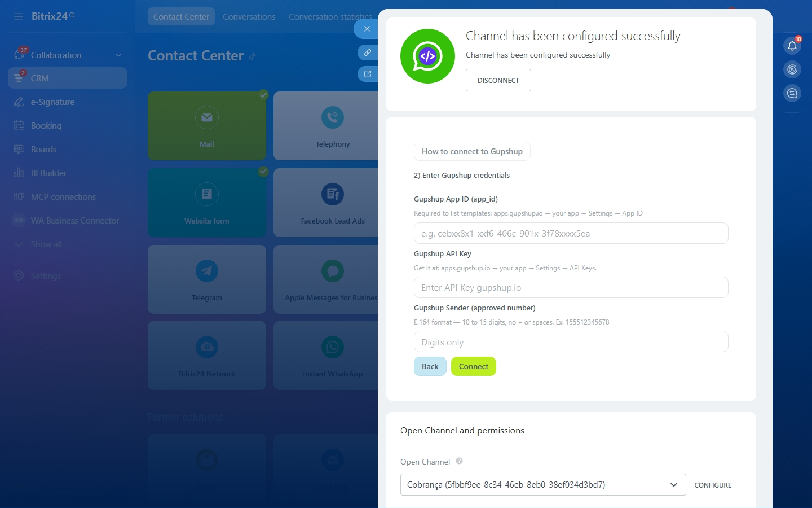Open How to connect to Gupshup
The image size is (812, 508).
(x=472, y=151)
